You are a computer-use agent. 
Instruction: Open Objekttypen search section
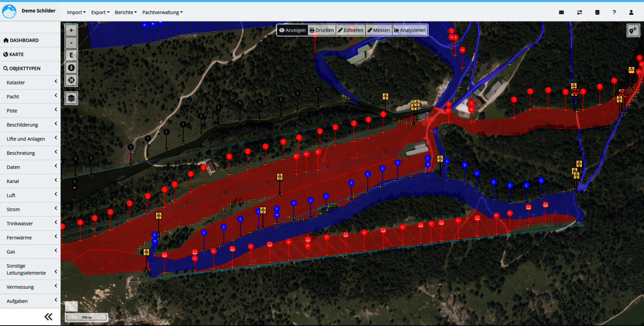click(x=30, y=69)
